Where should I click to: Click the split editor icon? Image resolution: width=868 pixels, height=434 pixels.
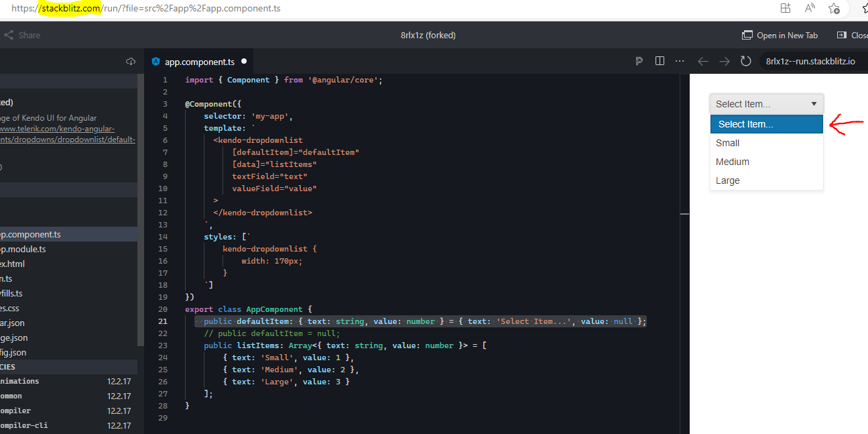point(660,61)
